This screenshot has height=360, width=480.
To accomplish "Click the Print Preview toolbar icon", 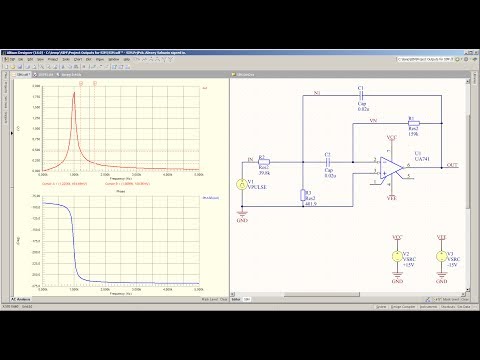I will 34,67.
